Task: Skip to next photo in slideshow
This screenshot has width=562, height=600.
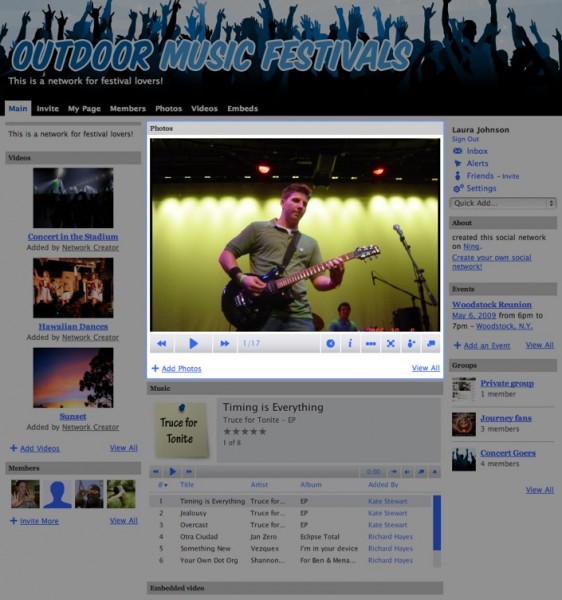Action: tap(225, 343)
